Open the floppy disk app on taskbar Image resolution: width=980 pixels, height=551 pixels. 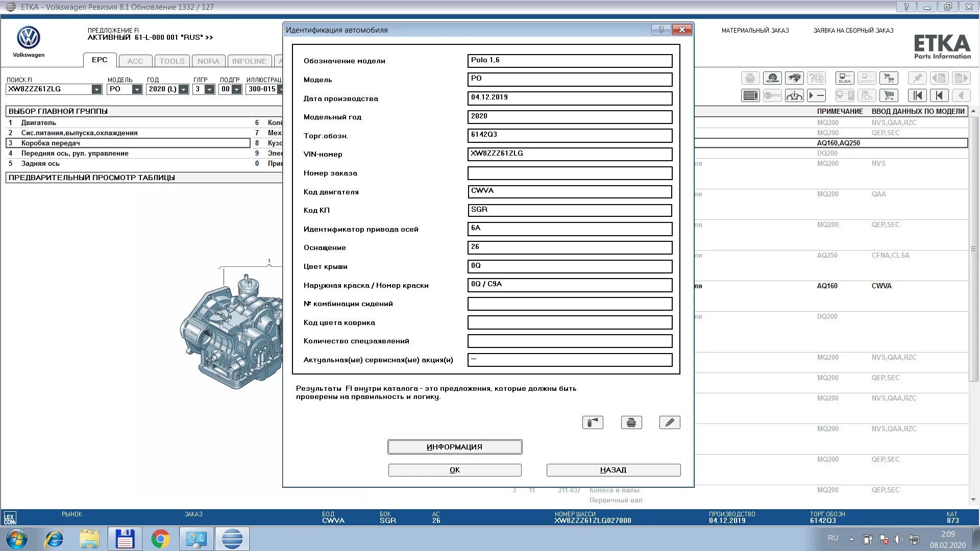[x=125, y=539]
